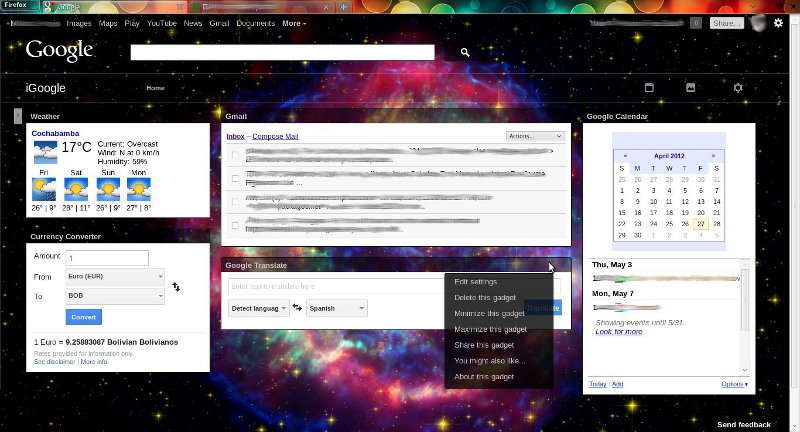Click the Friday forecast icon
Screen dimensions: 800x432
click(44, 189)
